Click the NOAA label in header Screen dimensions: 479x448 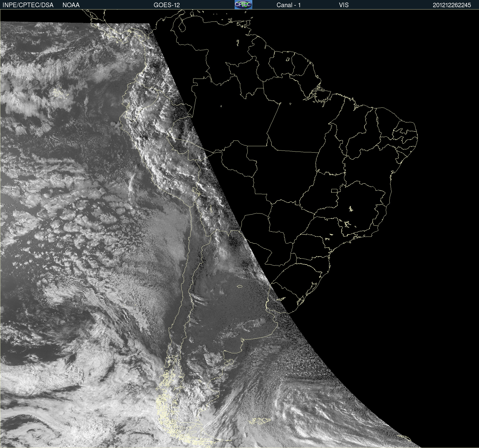point(71,5)
